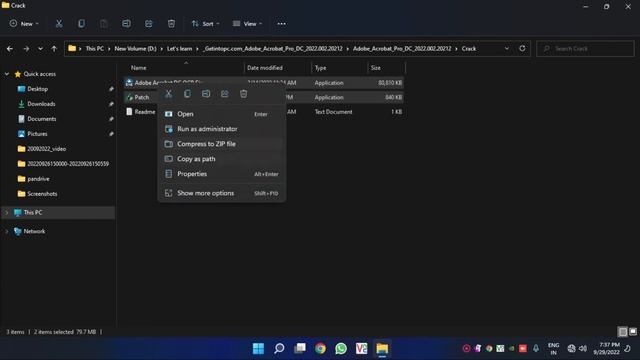640x360 pixels.
Task: Click the Rename icon in the toolbar
Action: 127,24
